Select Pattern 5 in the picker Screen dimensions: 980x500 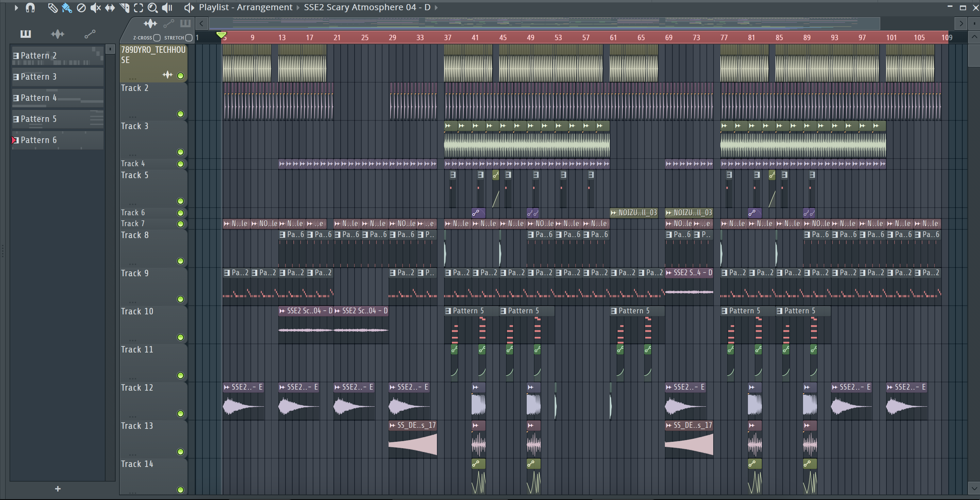58,119
